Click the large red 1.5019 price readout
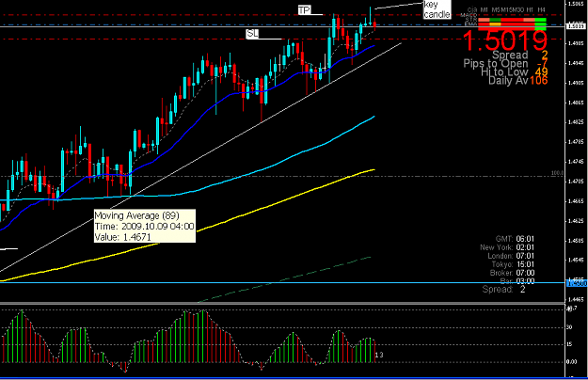This screenshot has height=380, width=588. tap(504, 40)
